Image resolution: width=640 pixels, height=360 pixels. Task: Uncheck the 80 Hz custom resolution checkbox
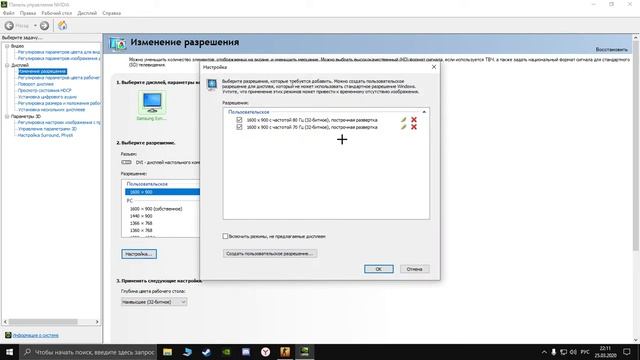[x=239, y=120]
